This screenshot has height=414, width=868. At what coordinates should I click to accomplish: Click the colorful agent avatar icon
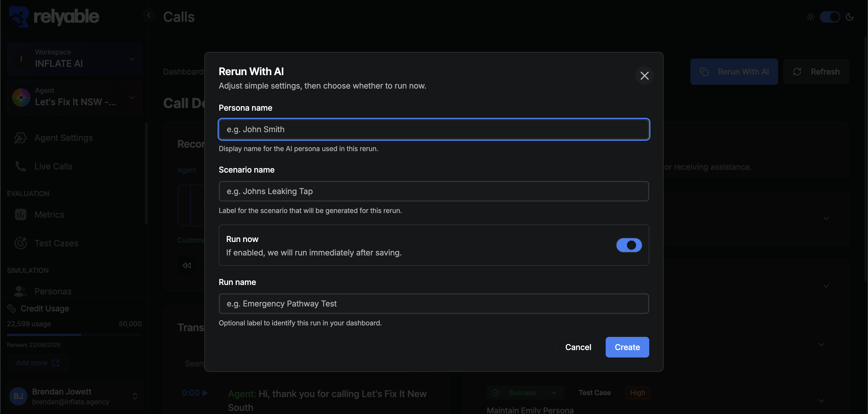[21, 97]
